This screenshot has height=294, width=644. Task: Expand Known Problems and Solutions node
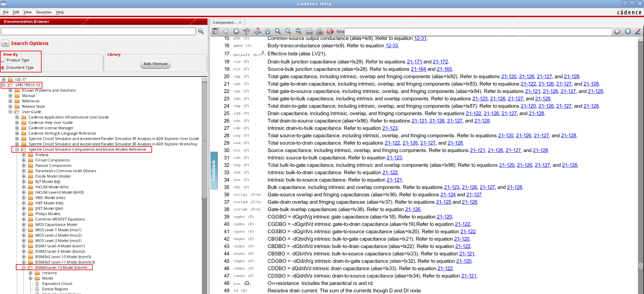[x=10, y=90]
